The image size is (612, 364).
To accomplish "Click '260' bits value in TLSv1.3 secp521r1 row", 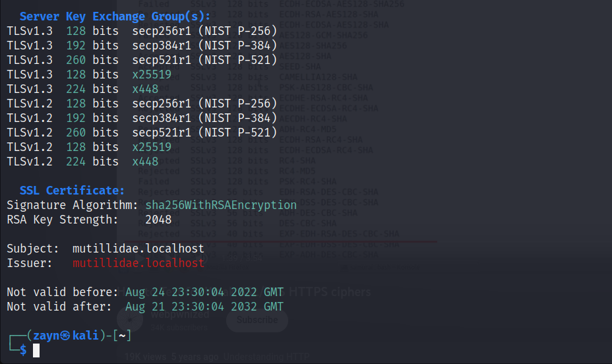I will coord(76,60).
